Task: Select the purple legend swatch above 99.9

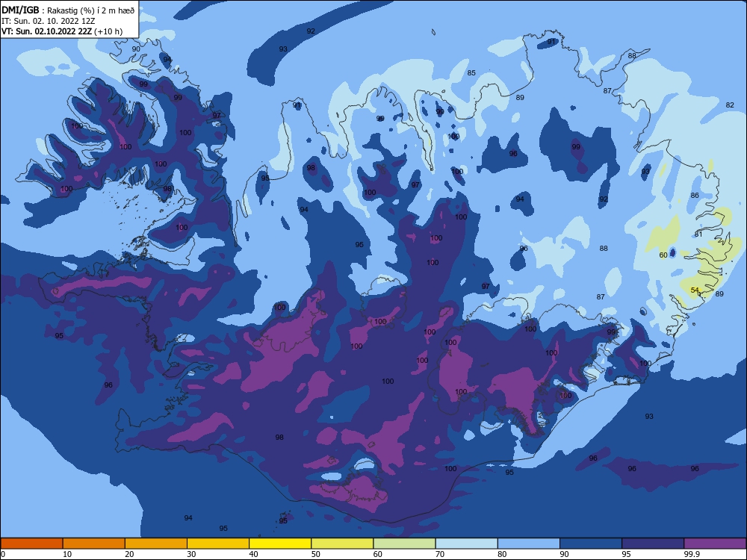Action: (715, 544)
